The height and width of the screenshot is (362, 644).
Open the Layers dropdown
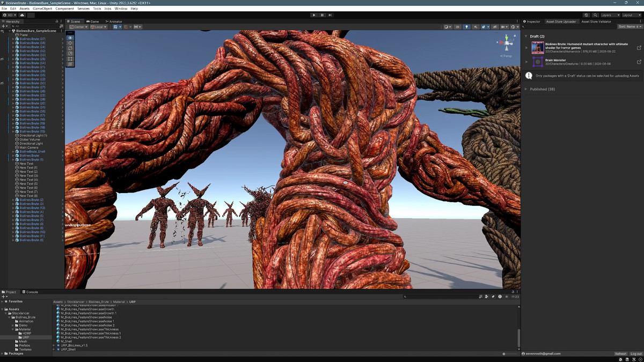click(x=610, y=15)
